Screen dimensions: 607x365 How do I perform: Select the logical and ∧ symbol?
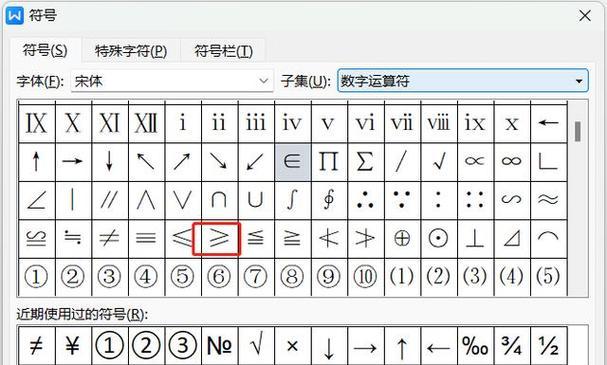tap(146, 200)
